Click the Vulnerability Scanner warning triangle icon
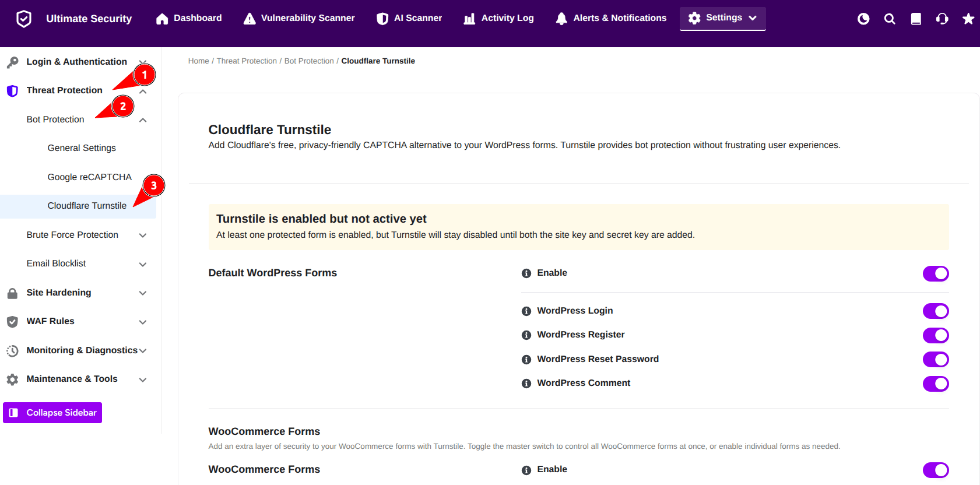 point(250,19)
